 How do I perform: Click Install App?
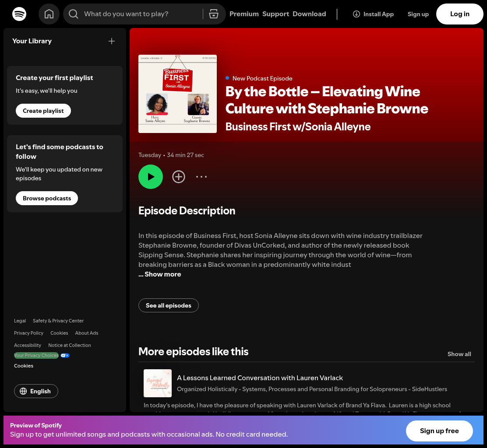point(373,14)
